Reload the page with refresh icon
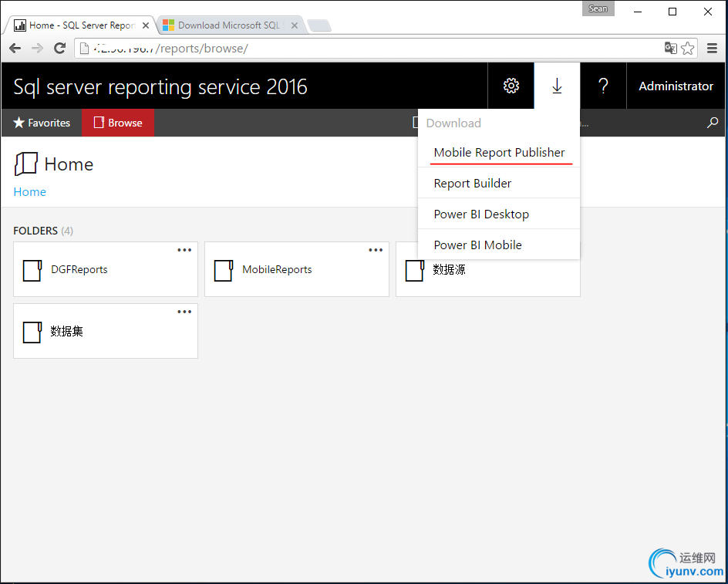This screenshot has width=728, height=584. (x=59, y=49)
